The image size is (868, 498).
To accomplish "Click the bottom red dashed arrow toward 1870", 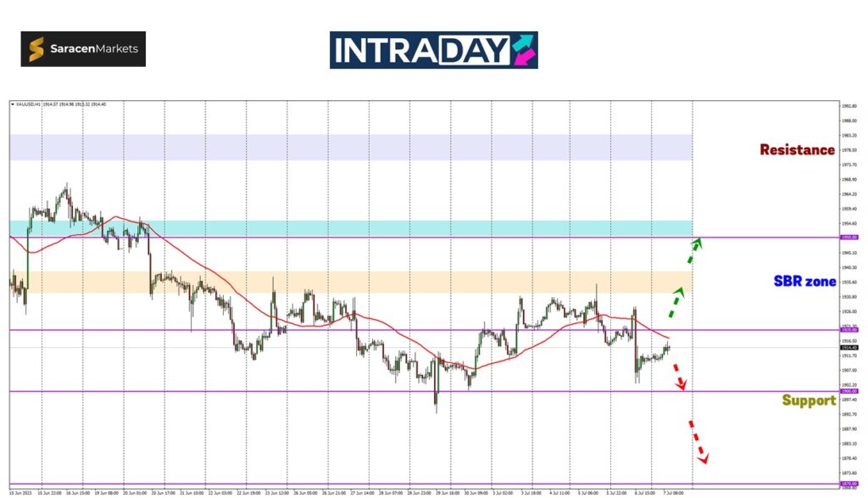I will [x=698, y=441].
